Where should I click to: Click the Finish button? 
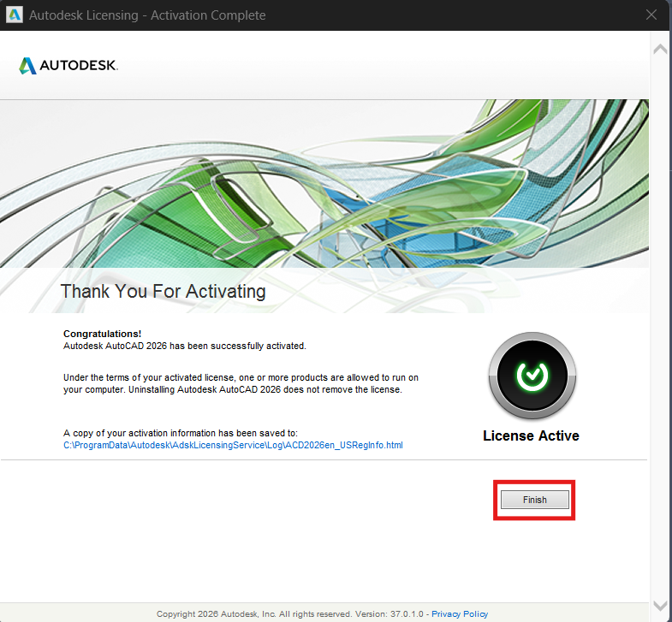534,500
